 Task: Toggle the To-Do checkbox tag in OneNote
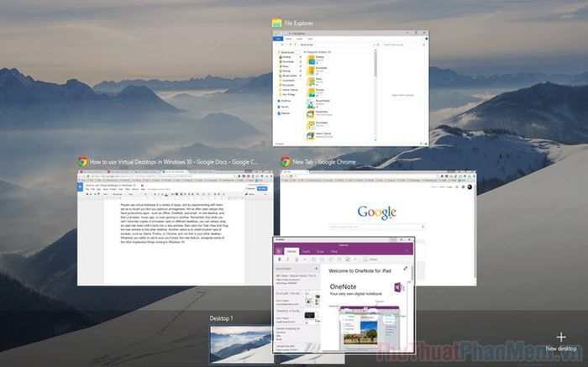348,260
